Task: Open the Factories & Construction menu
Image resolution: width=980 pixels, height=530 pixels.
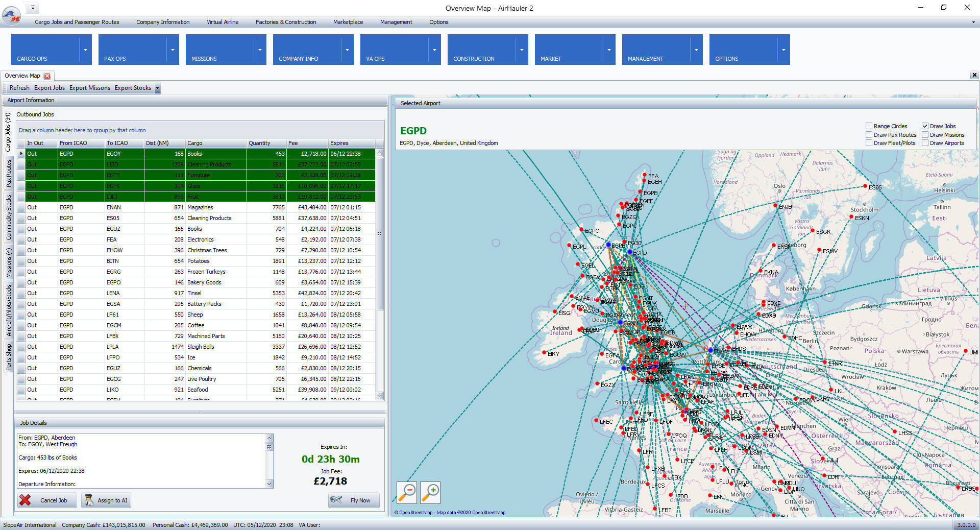Action: pos(285,22)
